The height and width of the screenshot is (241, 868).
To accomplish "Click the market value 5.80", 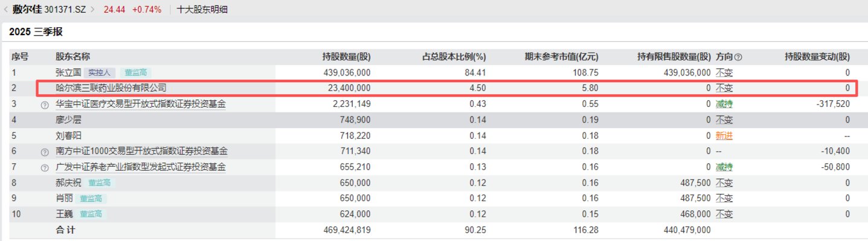I will coord(591,88).
